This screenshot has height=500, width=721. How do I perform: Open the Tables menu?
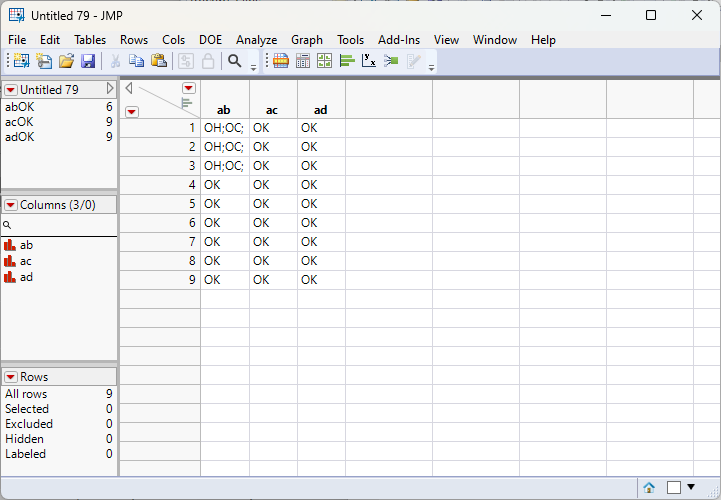tap(90, 40)
